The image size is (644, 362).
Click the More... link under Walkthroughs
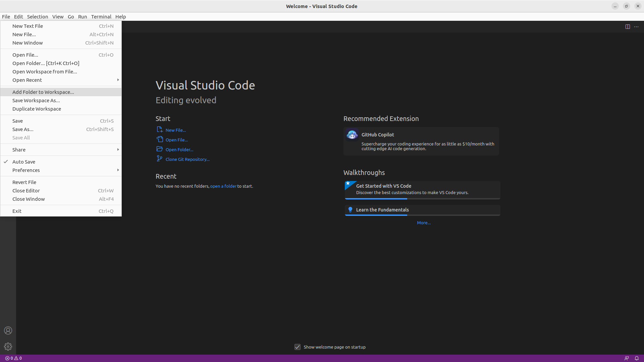[424, 223]
